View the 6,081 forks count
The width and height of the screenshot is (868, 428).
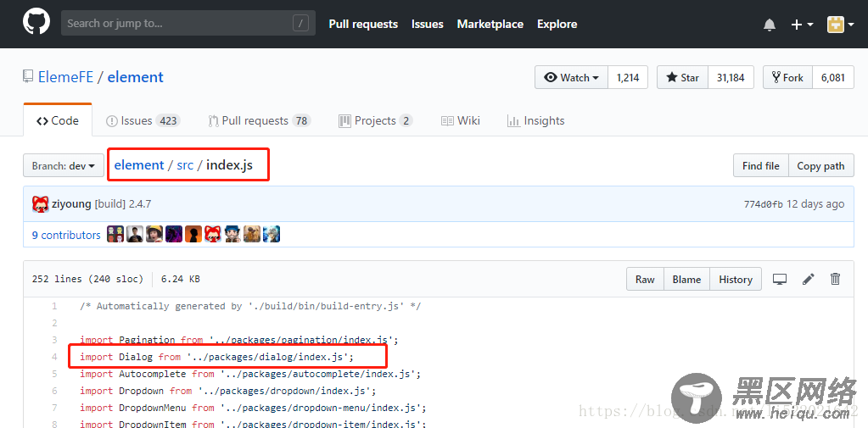click(x=833, y=77)
